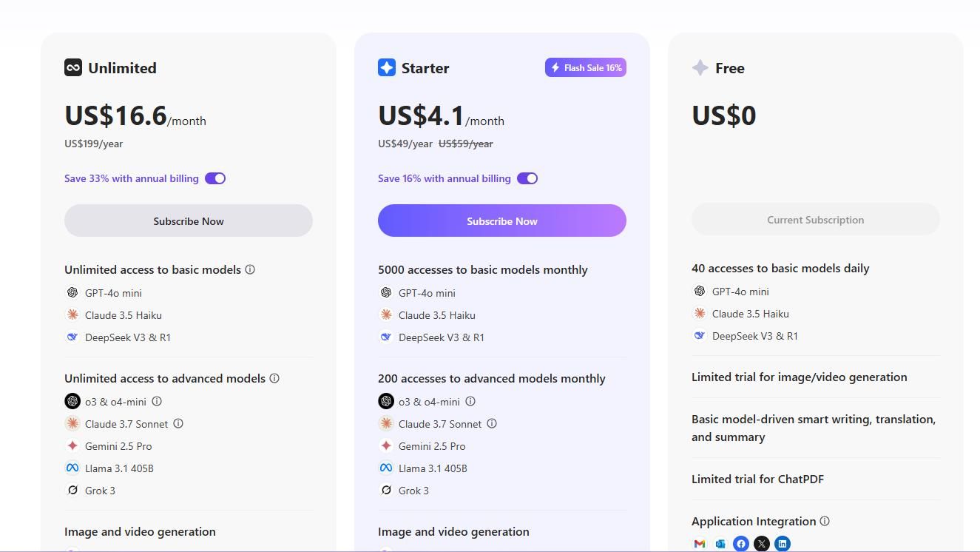Click info icon beside Application Integration
980x552 pixels.
point(825,521)
